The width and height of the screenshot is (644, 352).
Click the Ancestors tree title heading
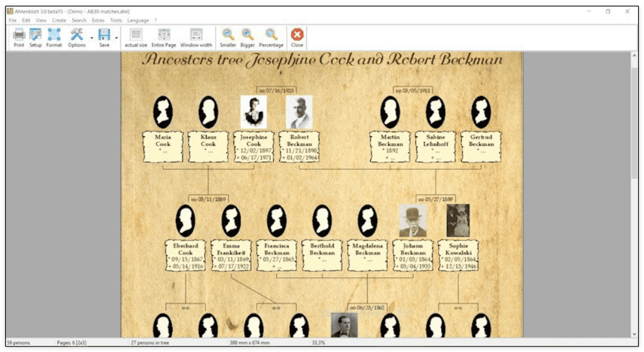(x=322, y=60)
